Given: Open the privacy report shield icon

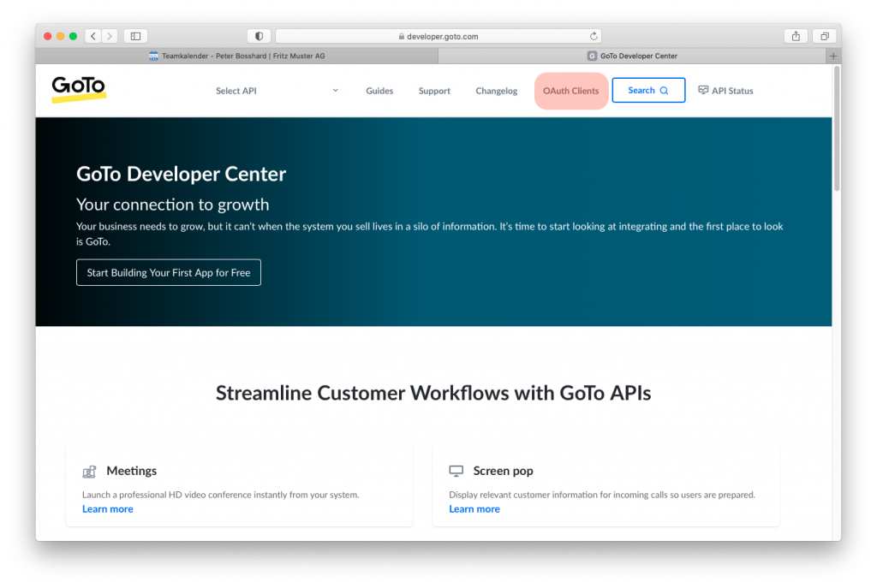Looking at the screenshot, I should [259, 36].
